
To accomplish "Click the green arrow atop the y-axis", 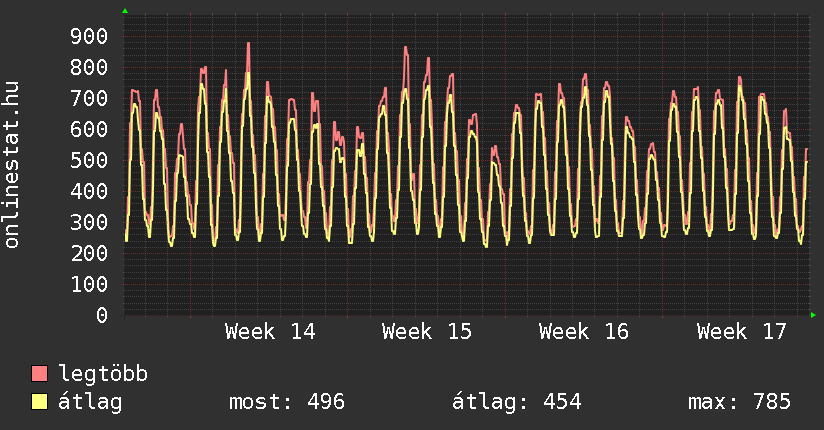I will point(125,11).
